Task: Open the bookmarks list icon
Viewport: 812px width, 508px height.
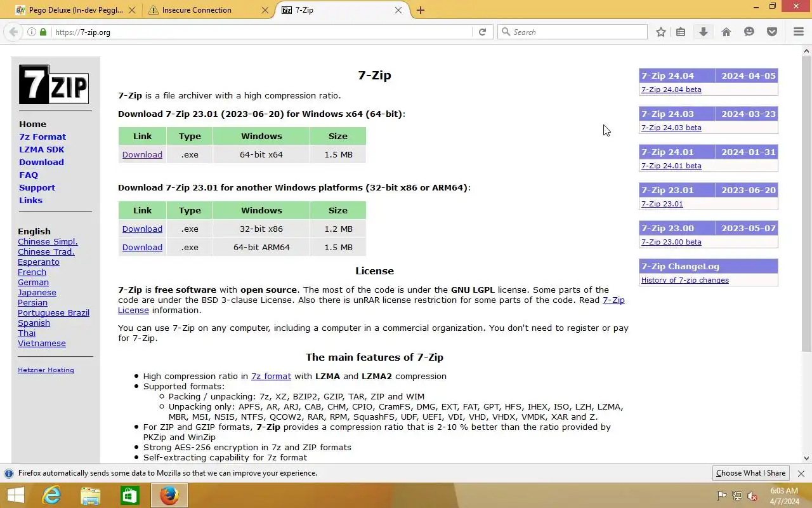Action: coord(681,32)
